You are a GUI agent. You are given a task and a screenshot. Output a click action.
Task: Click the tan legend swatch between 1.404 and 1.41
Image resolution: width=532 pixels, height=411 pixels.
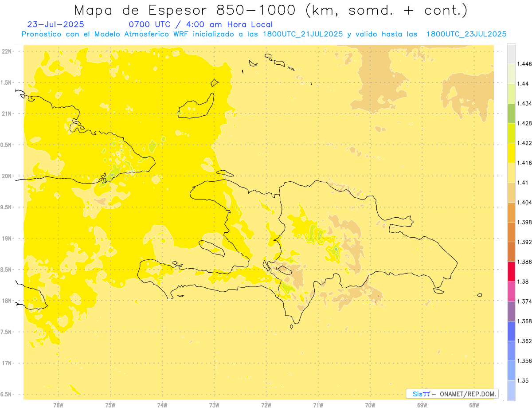click(x=511, y=192)
